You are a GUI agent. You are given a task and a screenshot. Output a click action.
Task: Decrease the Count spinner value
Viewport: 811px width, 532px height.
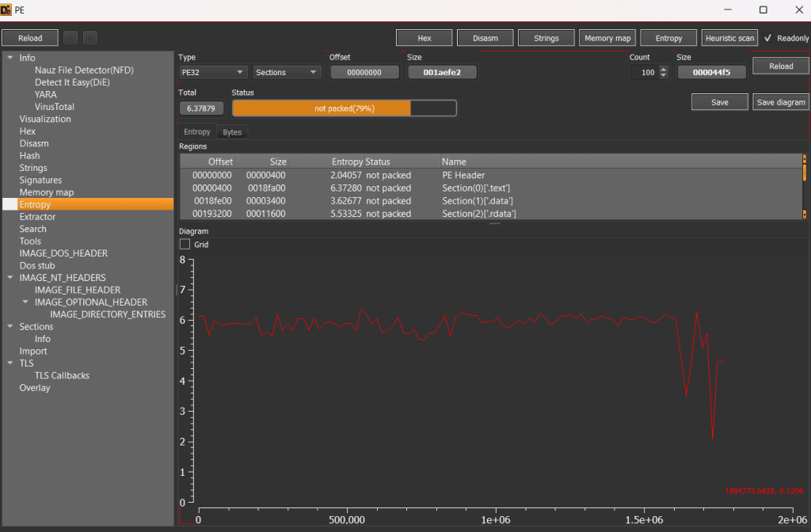[x=664, y=75]
